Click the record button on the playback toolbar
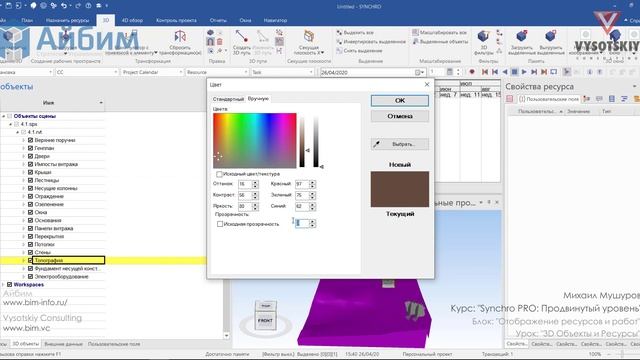This screenshot has height=360, width=640. tap(472, 72)
